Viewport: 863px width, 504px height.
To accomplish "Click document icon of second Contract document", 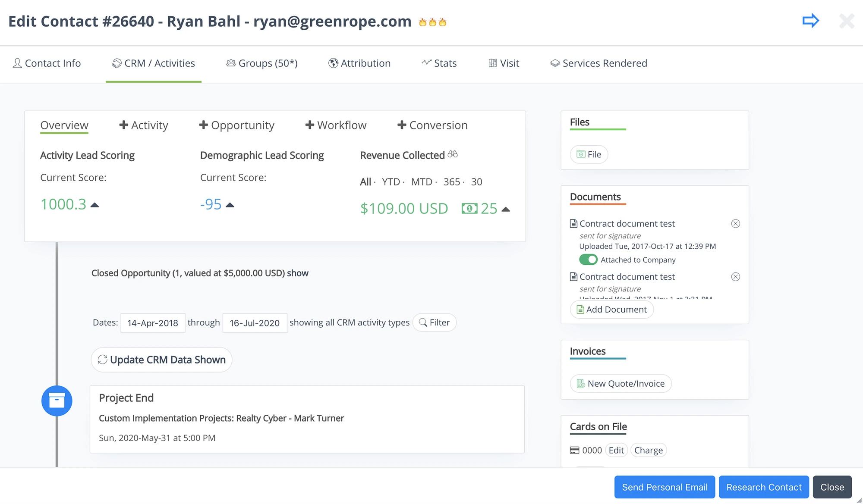I will tap(573, 276).
